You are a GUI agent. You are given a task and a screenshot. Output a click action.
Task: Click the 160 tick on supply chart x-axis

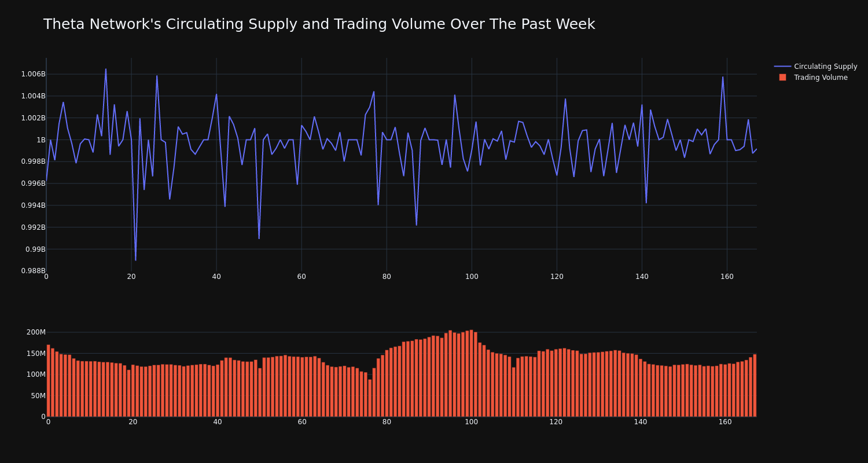[727, 277]
